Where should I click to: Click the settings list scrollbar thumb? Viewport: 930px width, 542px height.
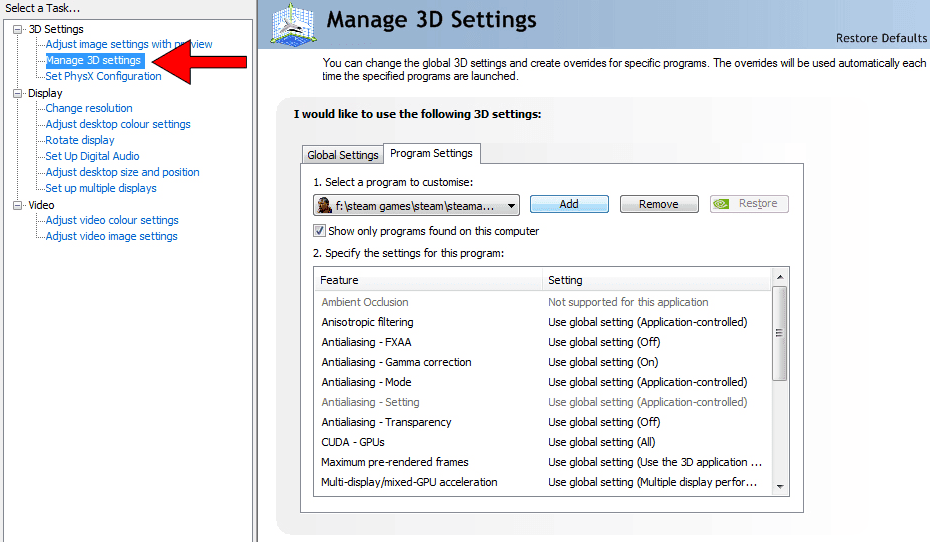(780, 333)
